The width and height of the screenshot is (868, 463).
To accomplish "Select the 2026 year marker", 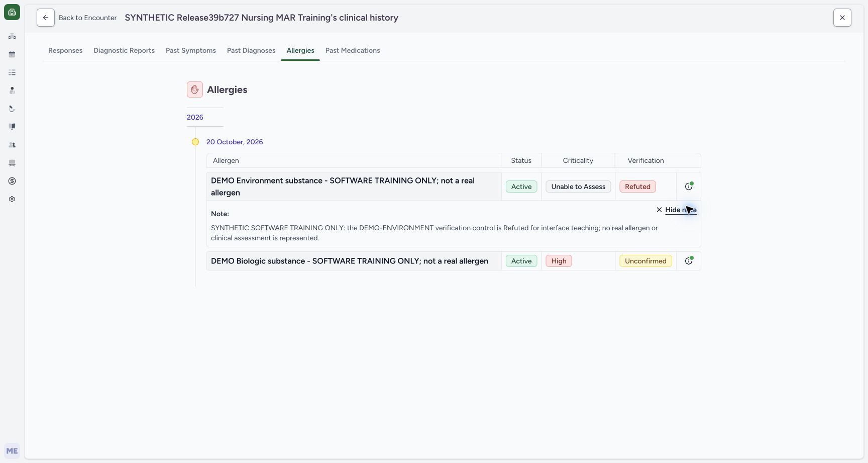I will [x=195, y=117].
